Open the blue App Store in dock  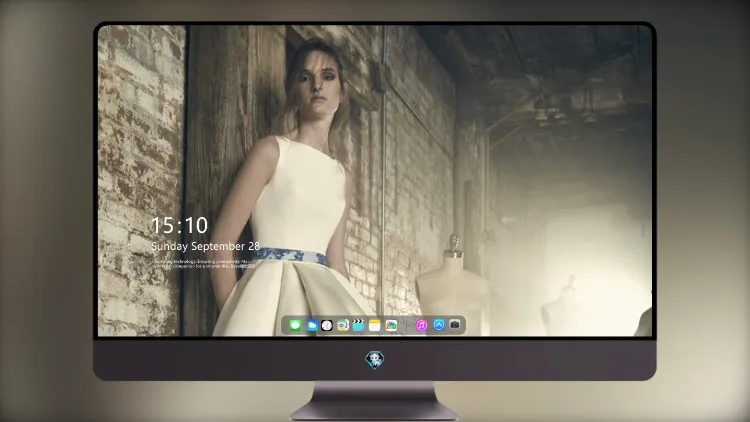pyautogui.click(x=439, y=325)
